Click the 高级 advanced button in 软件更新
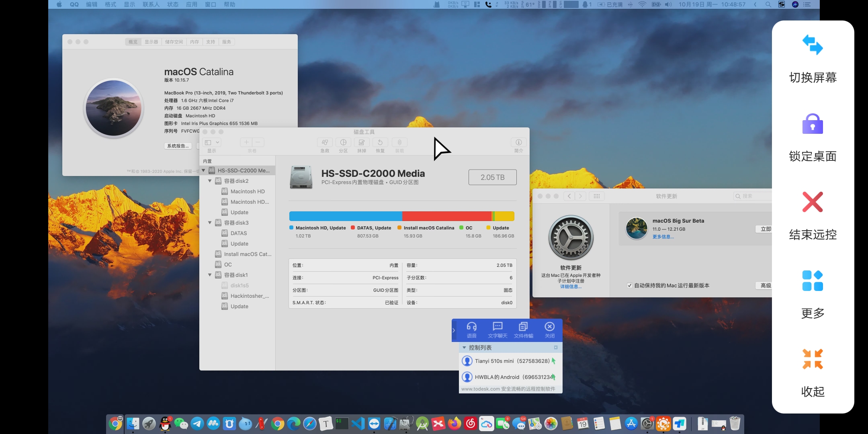 tap(764, 285)
